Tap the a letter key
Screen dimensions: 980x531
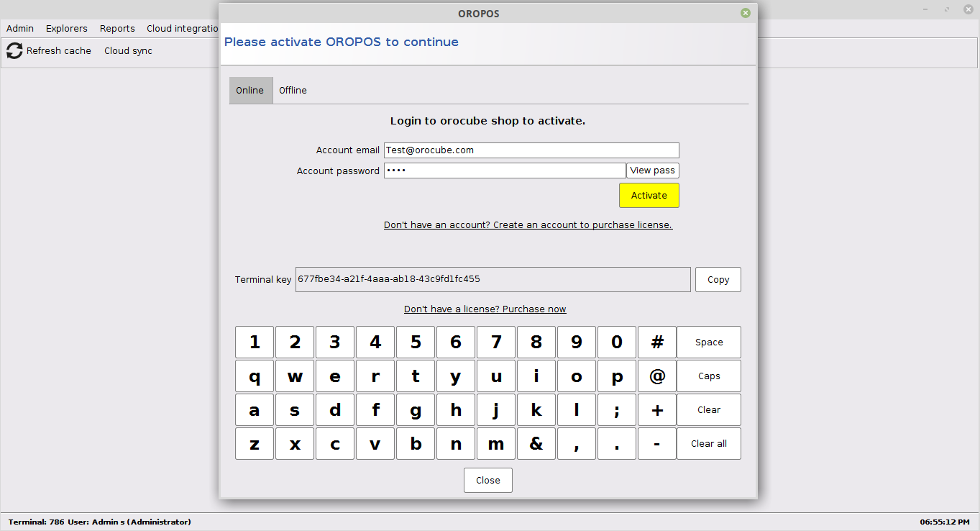(255, 410)
